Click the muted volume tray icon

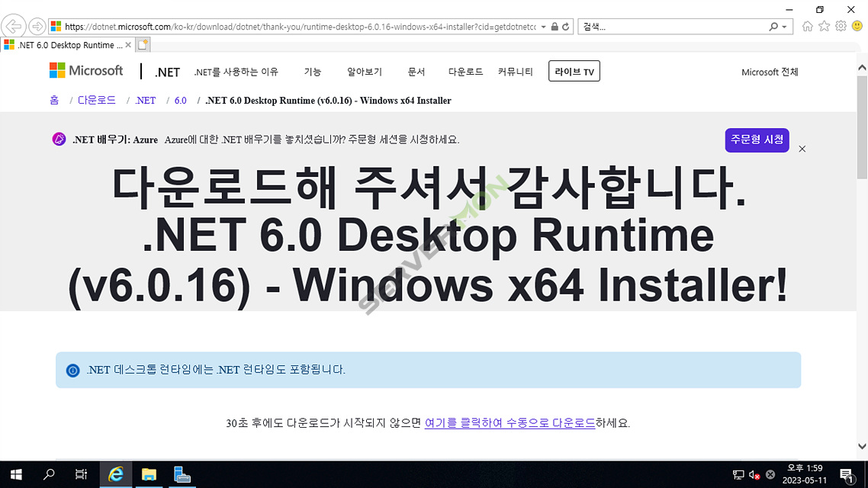pyautogui.click(x=754, y=474)
